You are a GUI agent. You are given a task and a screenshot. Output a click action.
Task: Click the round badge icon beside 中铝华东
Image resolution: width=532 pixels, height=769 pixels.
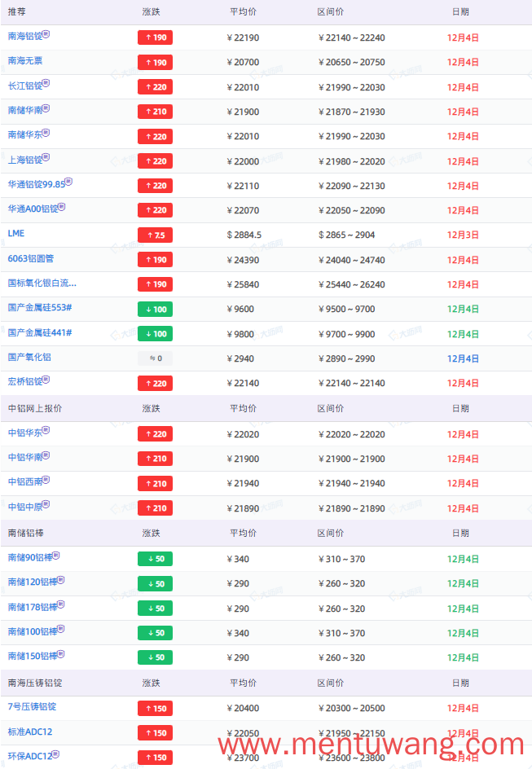(46, 430)
